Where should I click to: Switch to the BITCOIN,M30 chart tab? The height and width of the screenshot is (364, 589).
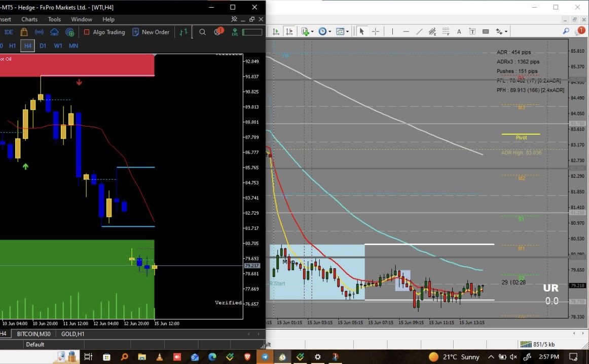pos(33,334)
